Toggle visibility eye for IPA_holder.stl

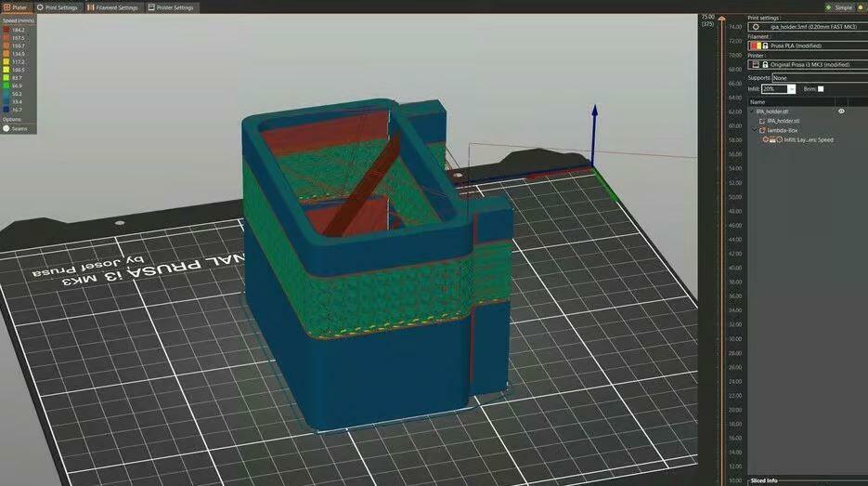[x=841, y=112]
